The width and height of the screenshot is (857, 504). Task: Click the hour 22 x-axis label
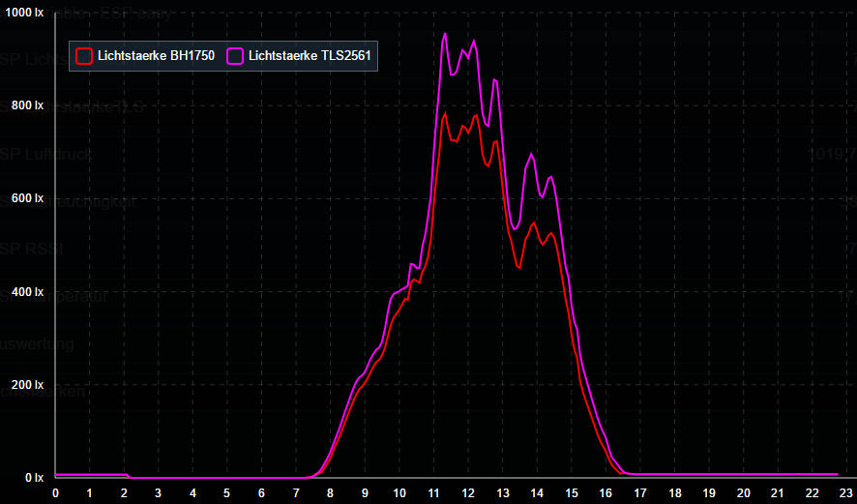[x=813, y=493]
